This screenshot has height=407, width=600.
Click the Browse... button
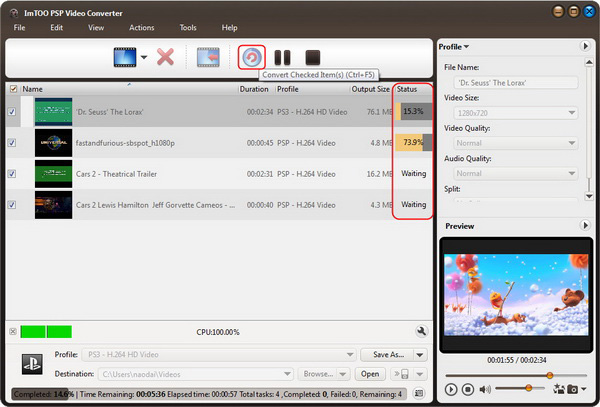(318, 374)
